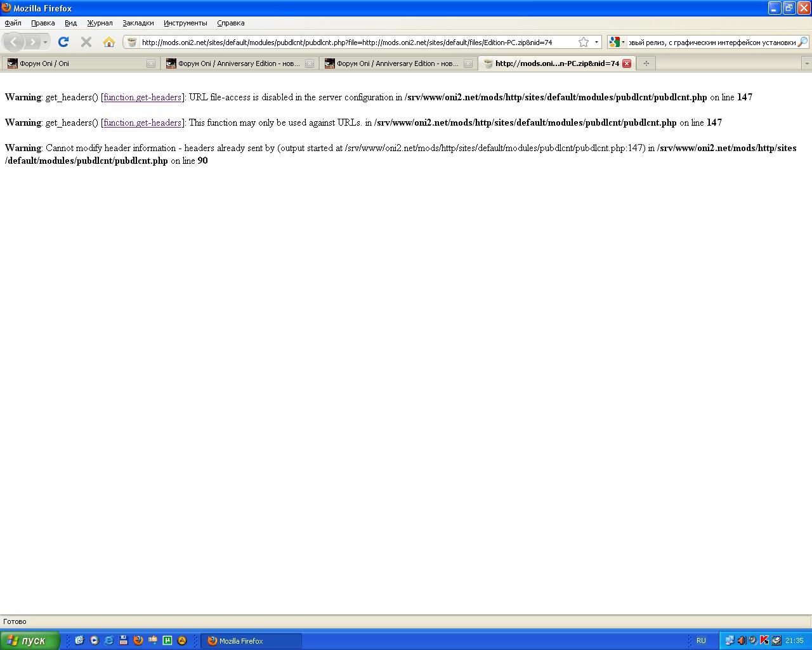Viewport: 812px width, 650px height.
Task: Click the volume speaker tray icon
Action: [x=741, y=640]
